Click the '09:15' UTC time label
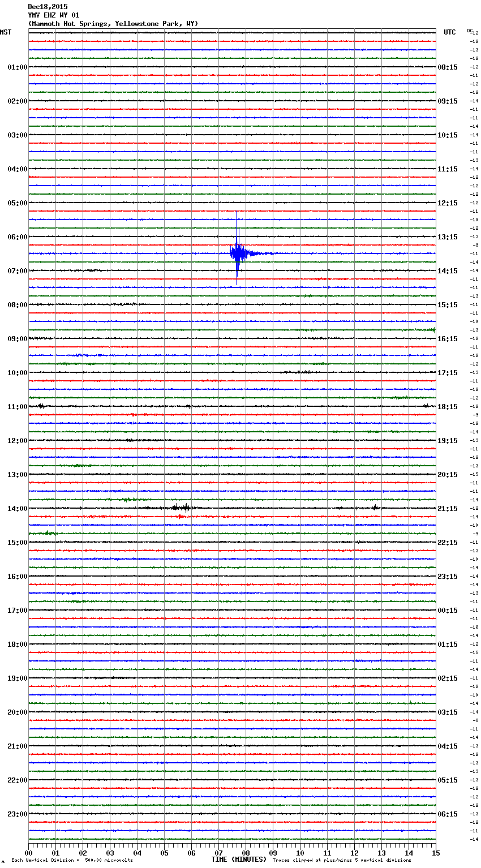The width and height of the screenshot is (481, 868). point(448,101)
